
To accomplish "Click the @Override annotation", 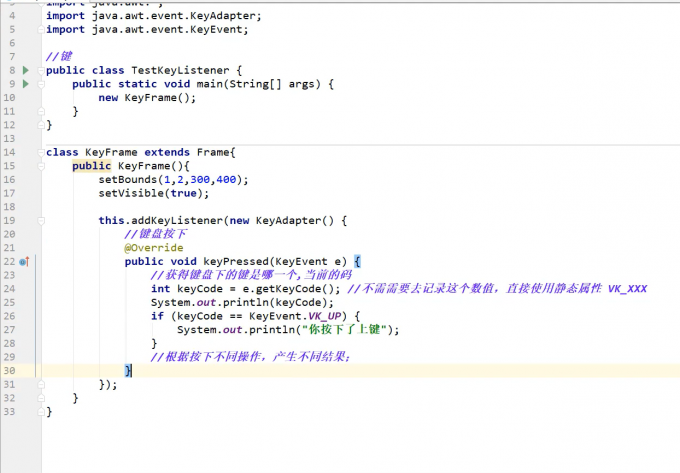I will click(153, 247).
